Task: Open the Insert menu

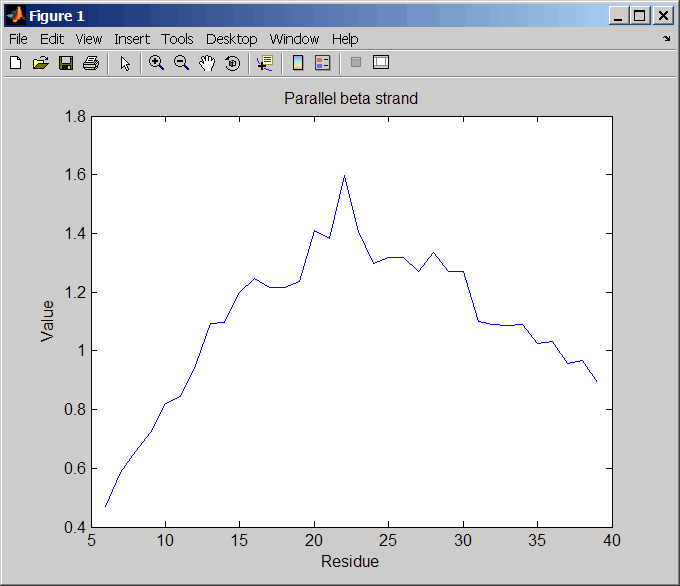Action: click(132, 39)
